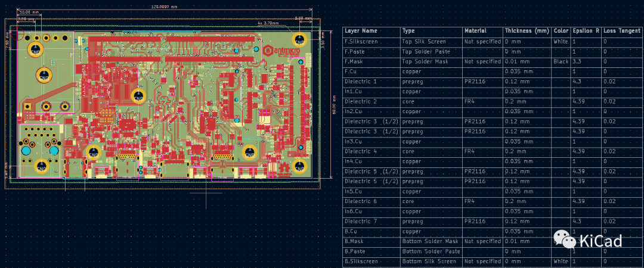The height and width of the screenshot is (268, 644).
Task: Click the "60.00 mm" height dimension label
Action: [334, 105]
